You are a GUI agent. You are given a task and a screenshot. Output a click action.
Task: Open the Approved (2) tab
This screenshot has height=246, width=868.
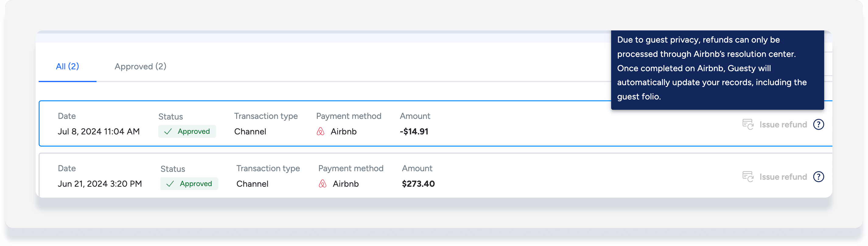[140, 66]
